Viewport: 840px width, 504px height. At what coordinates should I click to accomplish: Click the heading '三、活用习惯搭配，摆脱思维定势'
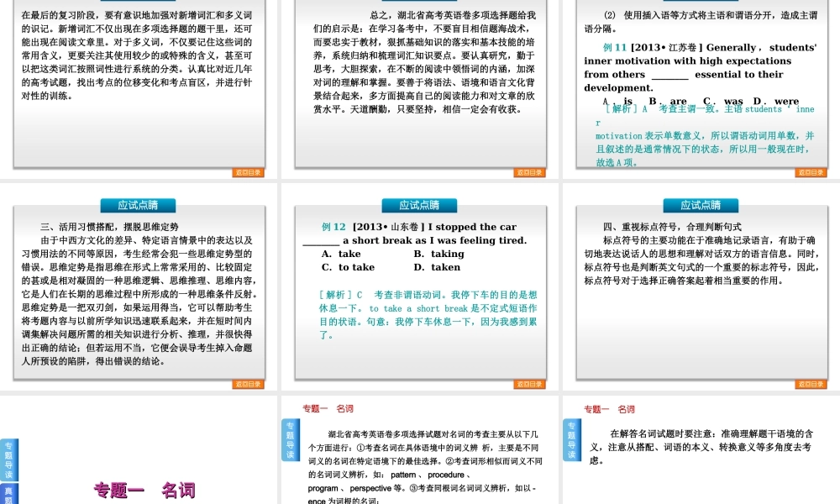(109, 227)
